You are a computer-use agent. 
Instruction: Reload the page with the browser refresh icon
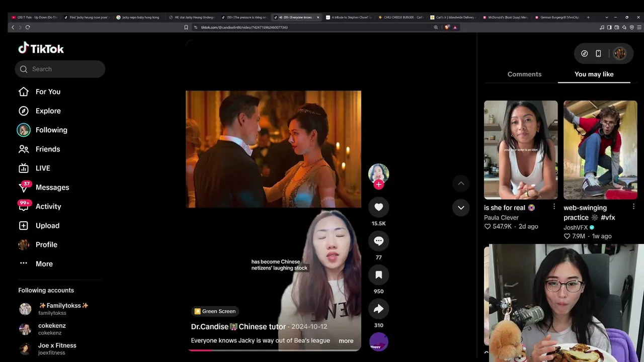28,27
